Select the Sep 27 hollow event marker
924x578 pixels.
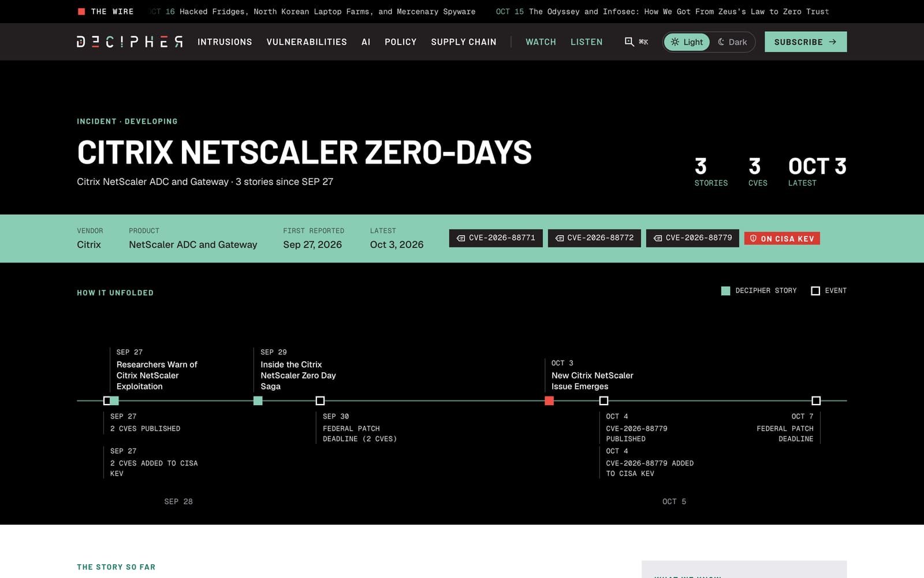coord(107,401)
